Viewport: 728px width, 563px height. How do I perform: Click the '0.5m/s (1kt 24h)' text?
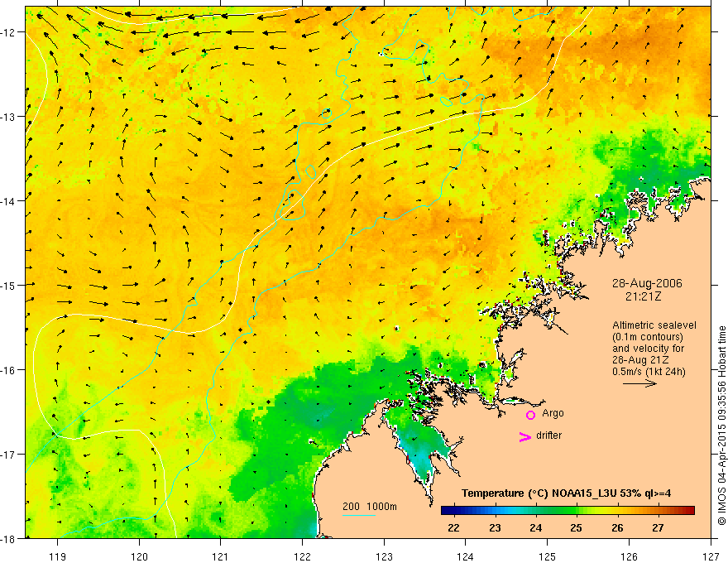(649, 372)
